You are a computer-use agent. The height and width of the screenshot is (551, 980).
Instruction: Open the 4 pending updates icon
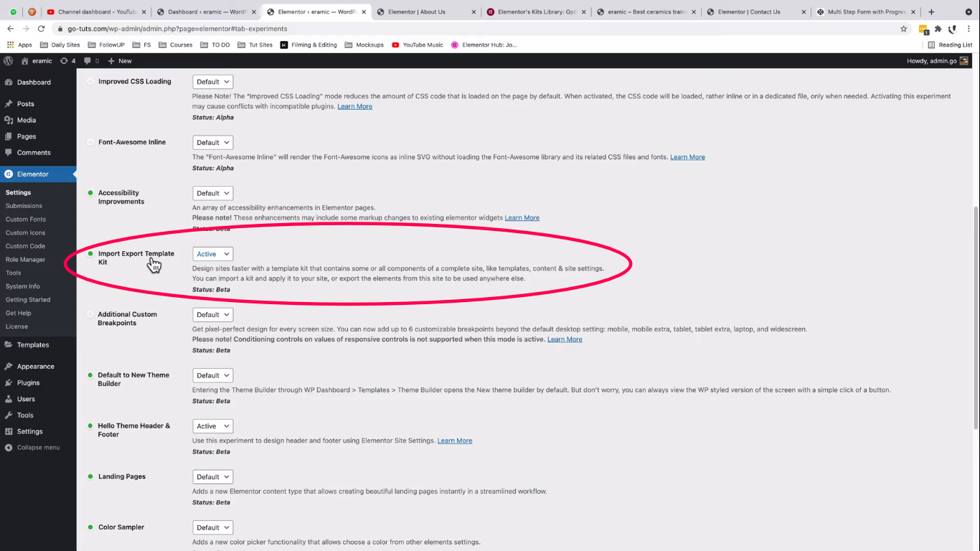(68, 61)
